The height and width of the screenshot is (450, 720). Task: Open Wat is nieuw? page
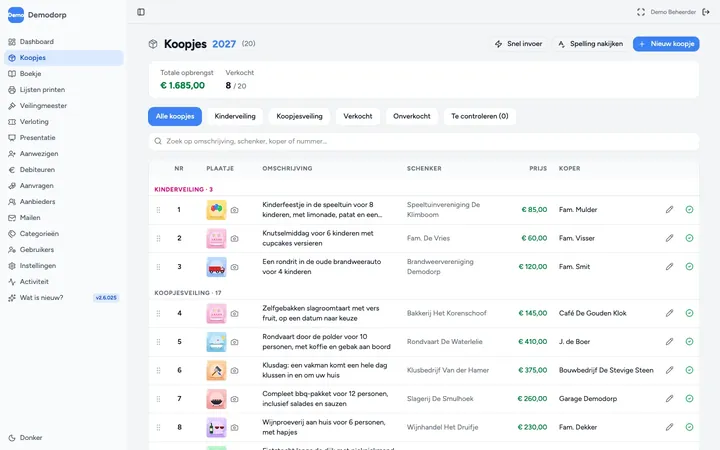(64, 298)
